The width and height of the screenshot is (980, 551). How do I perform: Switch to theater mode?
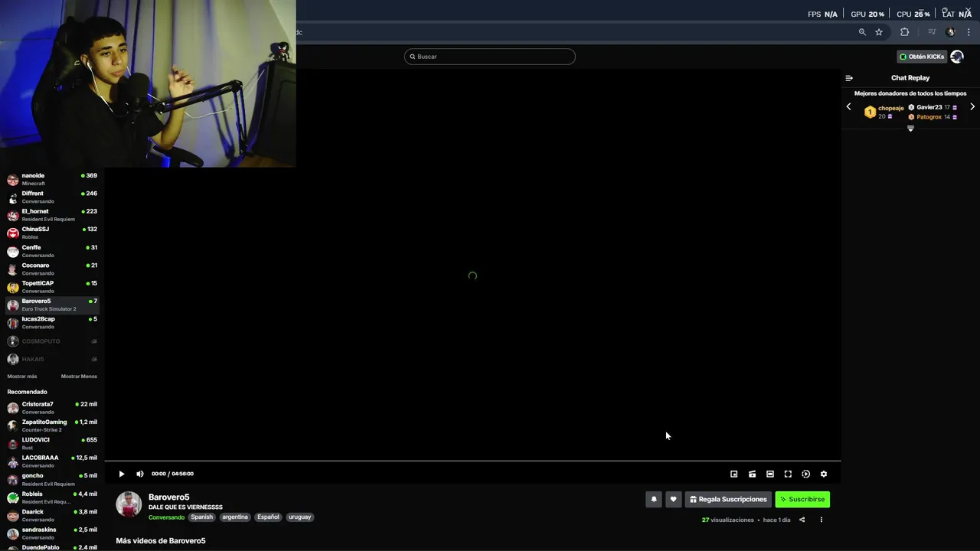tap(769, 474)
